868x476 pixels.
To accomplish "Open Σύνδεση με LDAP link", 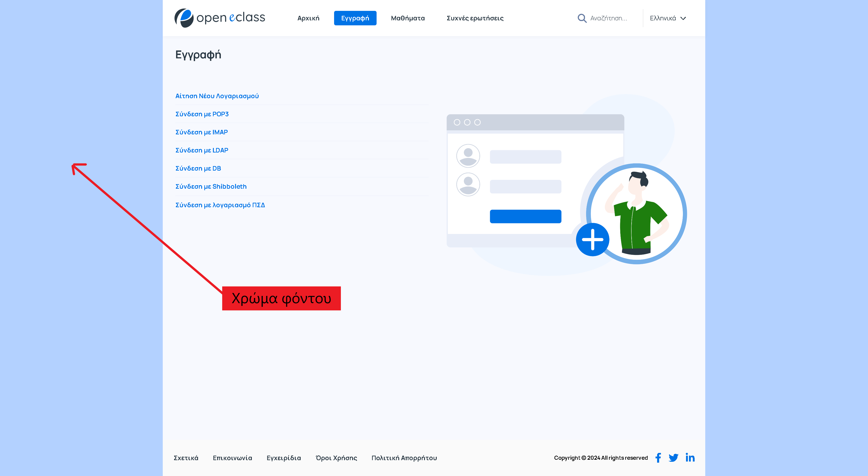I will click(201, 150).
